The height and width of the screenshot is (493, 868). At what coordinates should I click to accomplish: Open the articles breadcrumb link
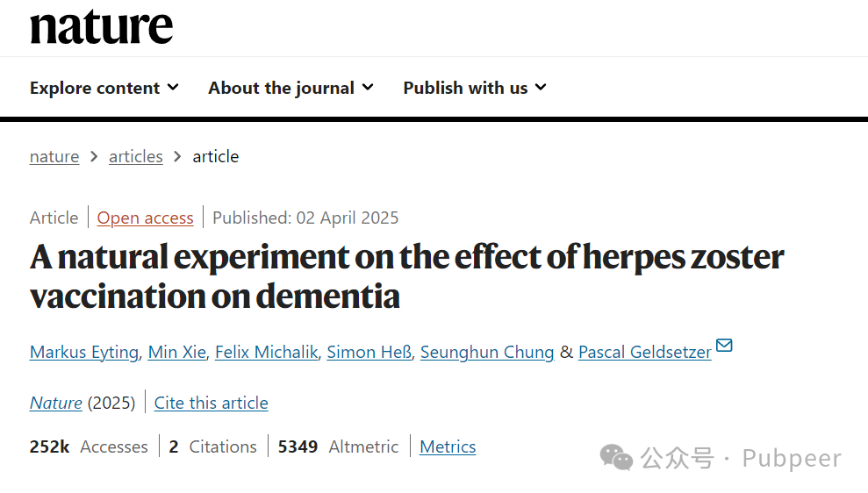[x=136, y=157]
